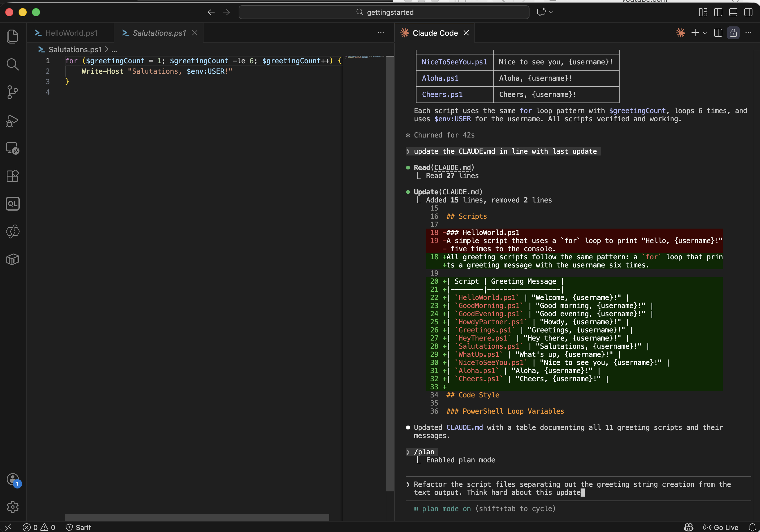
Task: Open the new chat dropdown chevron beside the plus
Action: [705, 33]
